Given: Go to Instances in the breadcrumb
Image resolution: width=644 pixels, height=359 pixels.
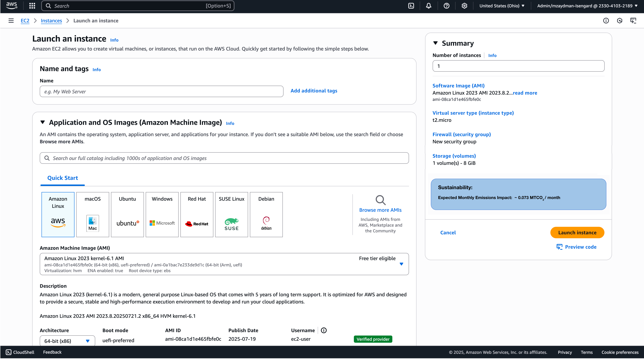Looking at the screenshot, I should tap(51, 21).
